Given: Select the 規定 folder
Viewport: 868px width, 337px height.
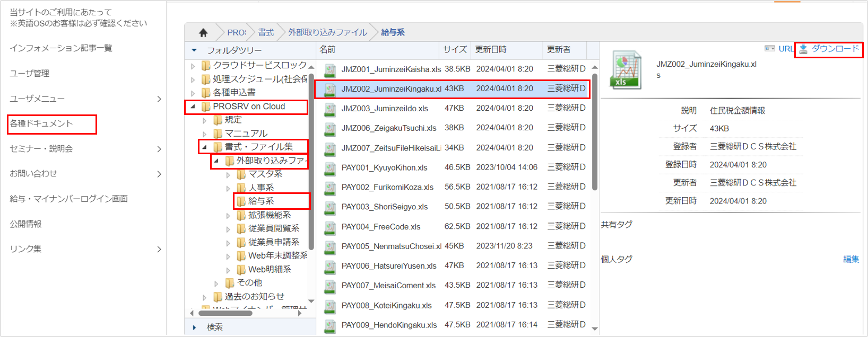Looking at the screenshot, I should pyautogui.click(x=233, y=120).
